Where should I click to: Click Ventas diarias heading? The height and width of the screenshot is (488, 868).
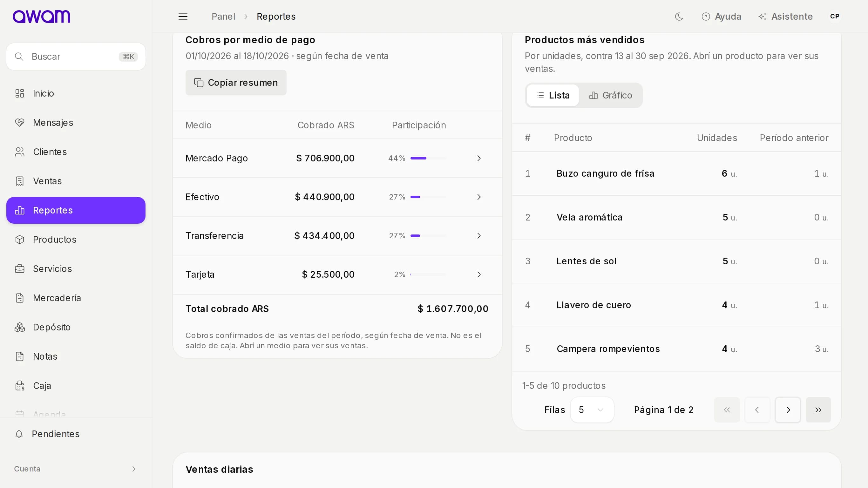219,469
